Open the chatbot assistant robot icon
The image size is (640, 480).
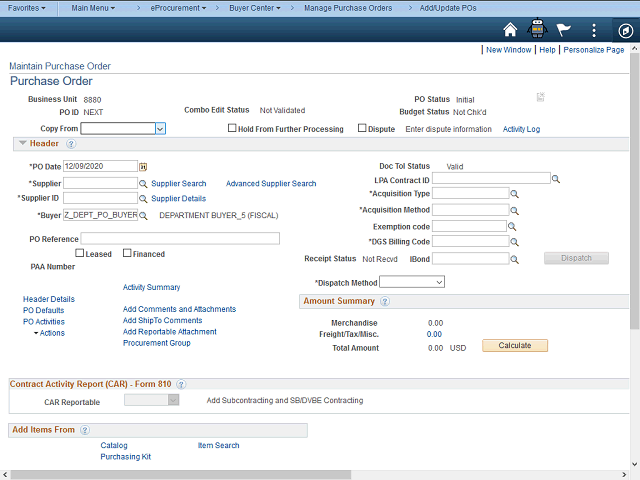(537, 30)
